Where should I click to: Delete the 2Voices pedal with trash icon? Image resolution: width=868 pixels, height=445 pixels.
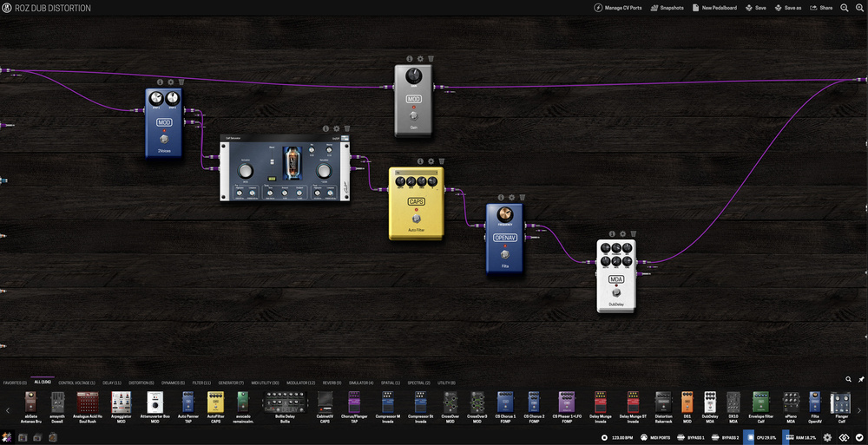click(181, 82)
